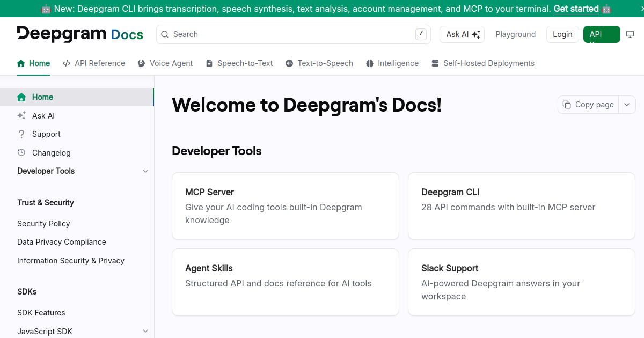Click the Deepgram Docs logo

coord(80,34)
